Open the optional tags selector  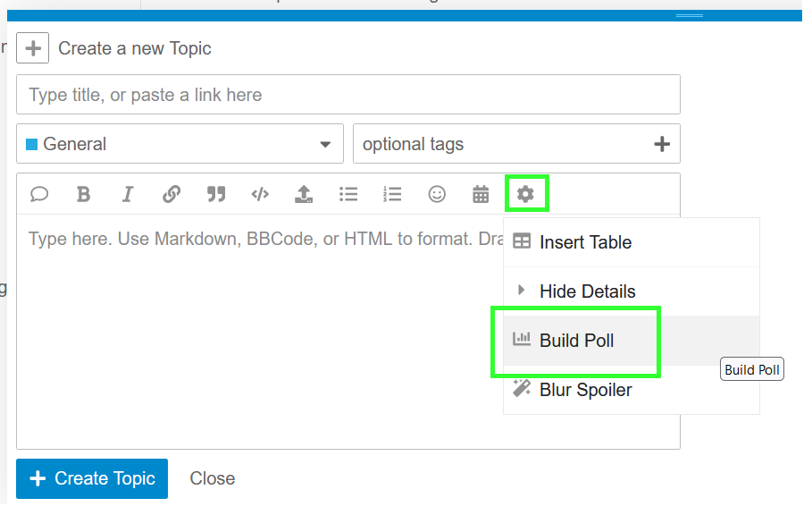[x=515, y=144]
